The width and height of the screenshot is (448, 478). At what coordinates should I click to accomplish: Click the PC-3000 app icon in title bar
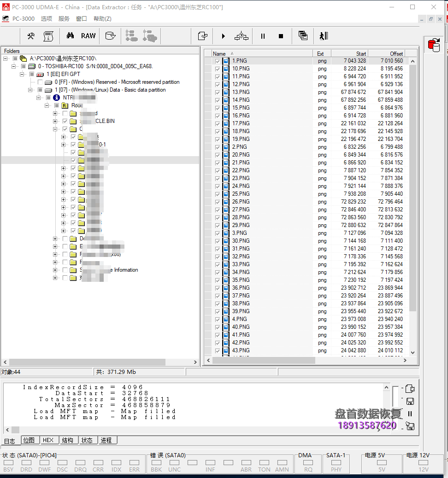[x=6, y=7]
